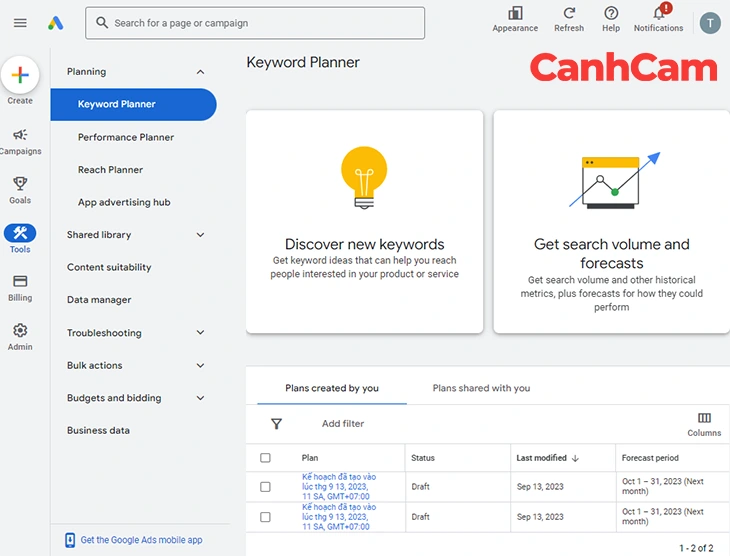The height and width of the screenshot is (556, 730).
Task: Click the 1 - 2 of 2 pagination text
Action: (x=696, y=548)
